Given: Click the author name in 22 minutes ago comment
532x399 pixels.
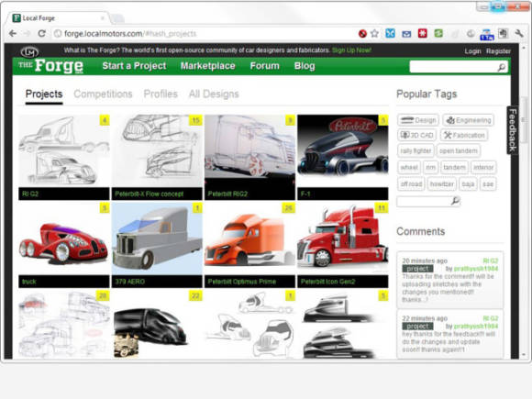Looking at the screenshot, I should (476, 327).
